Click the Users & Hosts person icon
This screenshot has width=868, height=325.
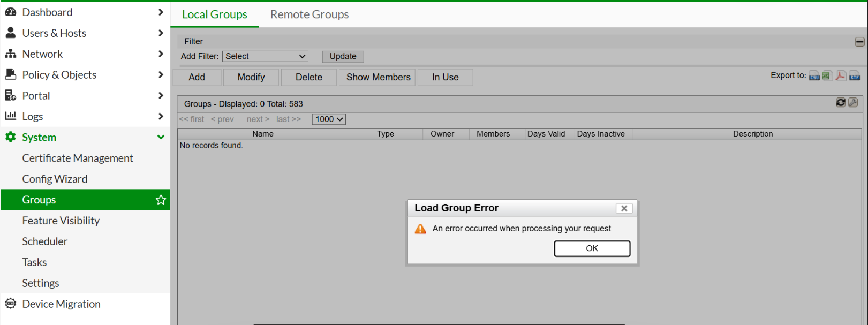point(11,33)
